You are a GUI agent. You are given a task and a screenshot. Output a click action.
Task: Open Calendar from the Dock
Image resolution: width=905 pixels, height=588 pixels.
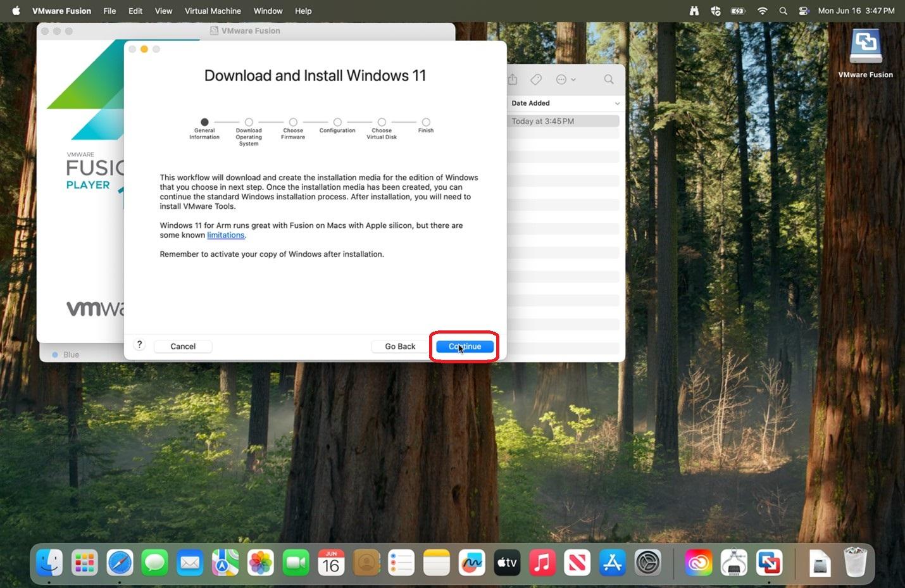point(331,562)
